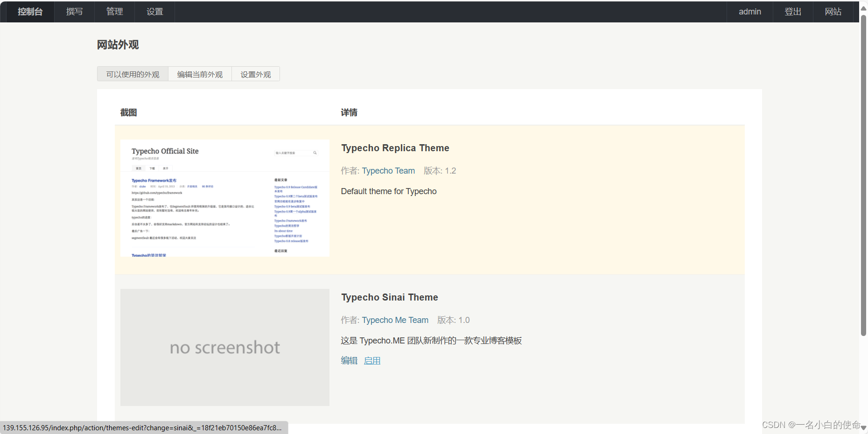This screenshot has width=868, height=434.
Task: Open the 管理 menu
Action: tap(115, 12)
